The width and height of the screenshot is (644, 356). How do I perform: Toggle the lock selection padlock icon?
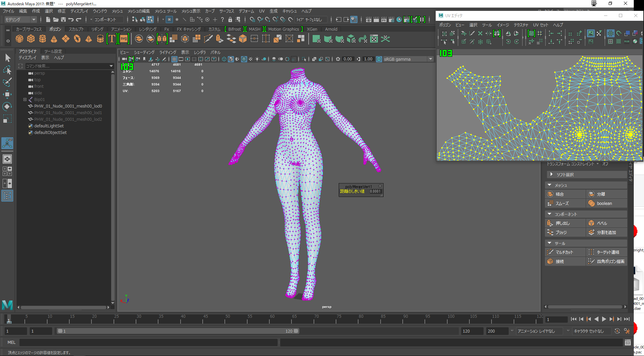(x=230, y=19)
